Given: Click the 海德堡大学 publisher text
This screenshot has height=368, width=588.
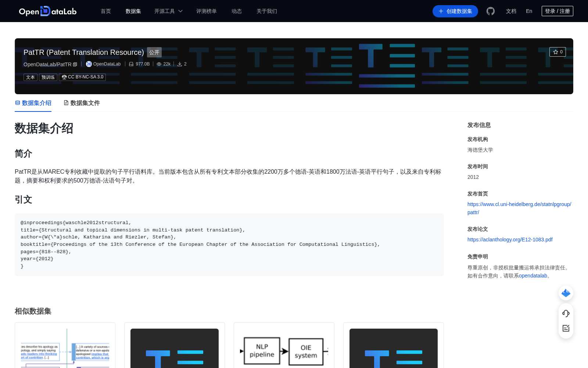Looking at the screenshot, I should [480, 150].
